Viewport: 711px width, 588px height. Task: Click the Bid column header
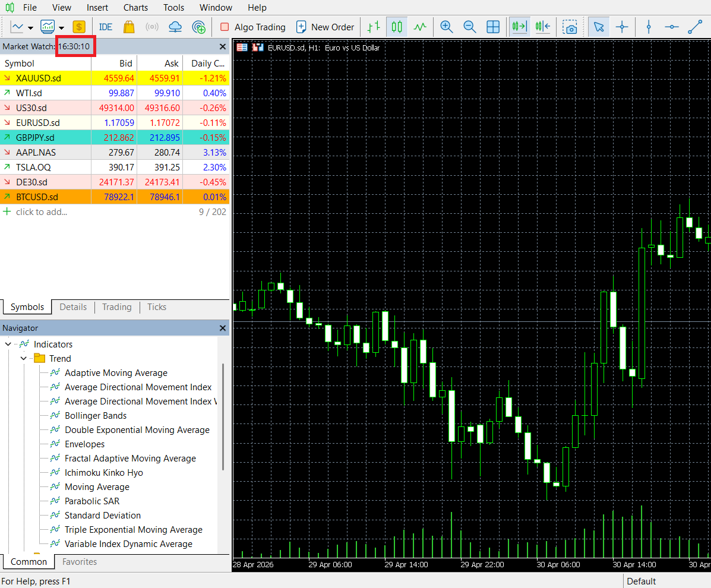114,64
